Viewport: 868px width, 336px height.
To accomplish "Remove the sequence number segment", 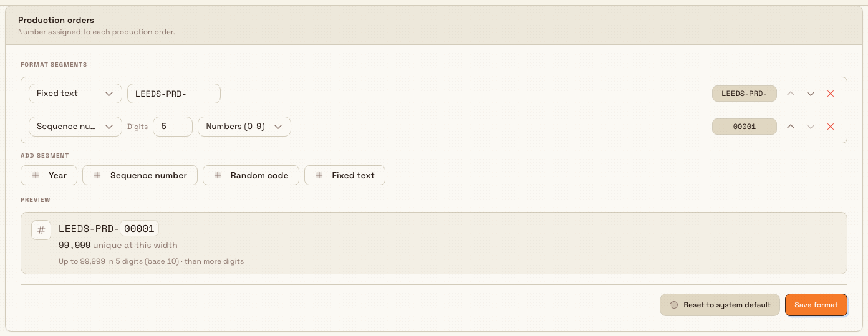I will click(831, 127).
